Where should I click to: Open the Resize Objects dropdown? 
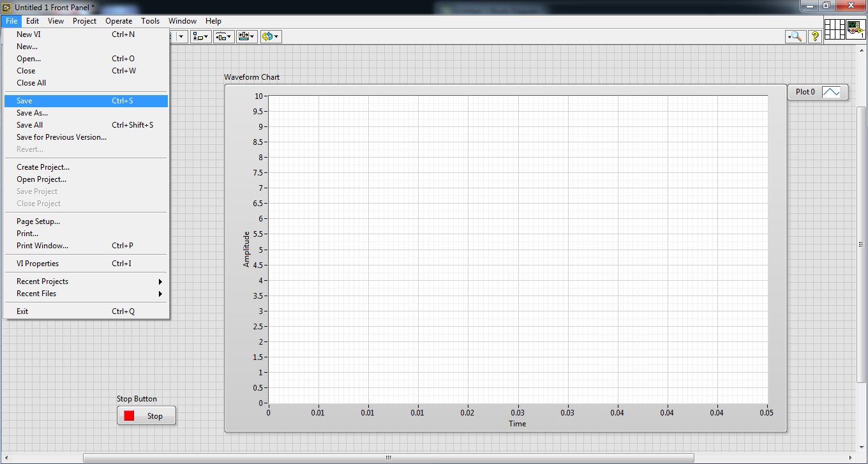coord(246,36)
